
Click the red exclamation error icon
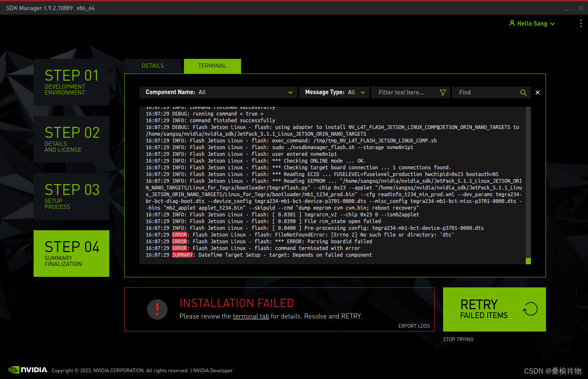pos(157,309)
